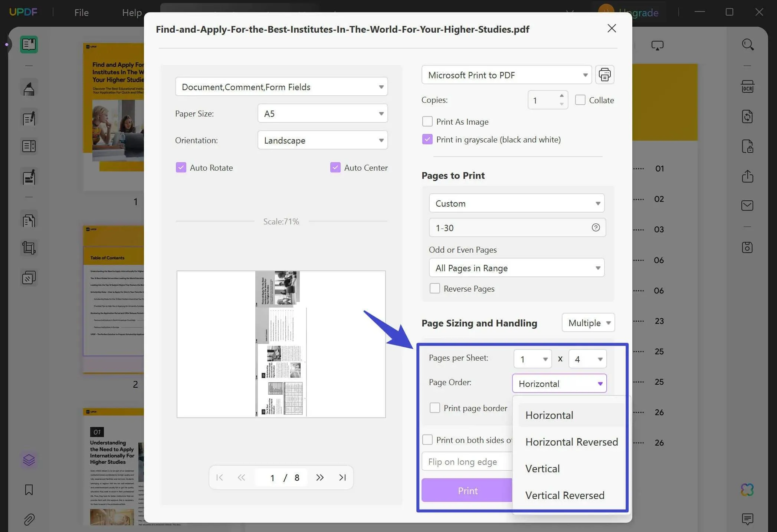Click the OCR tool icon in sidebar
The width and height of the screenshot is (777, 532).
(747, 89)
